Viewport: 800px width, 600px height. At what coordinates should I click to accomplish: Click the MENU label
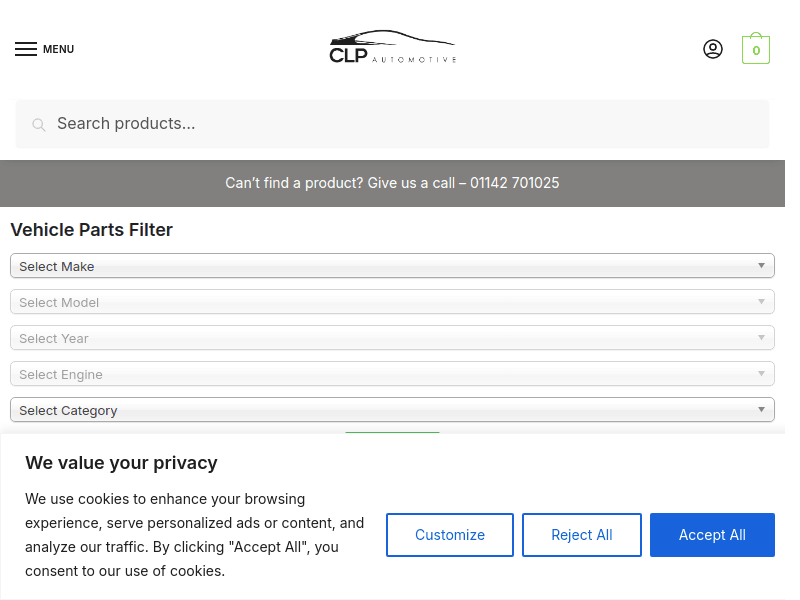[x=58, y=49]
